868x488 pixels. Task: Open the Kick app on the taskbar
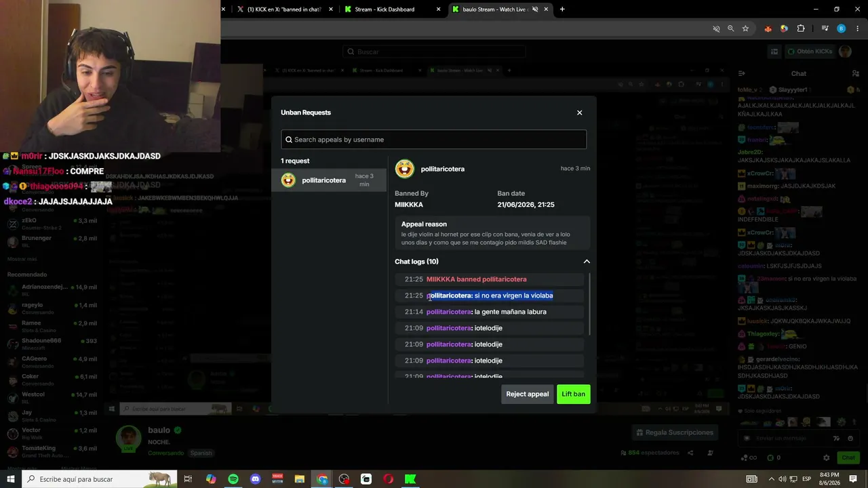pos(410,479)
